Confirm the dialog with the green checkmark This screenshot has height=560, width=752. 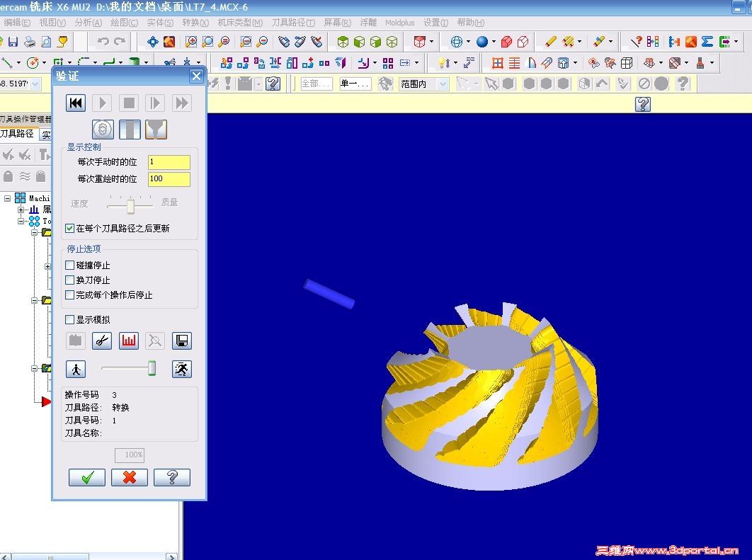87,477
